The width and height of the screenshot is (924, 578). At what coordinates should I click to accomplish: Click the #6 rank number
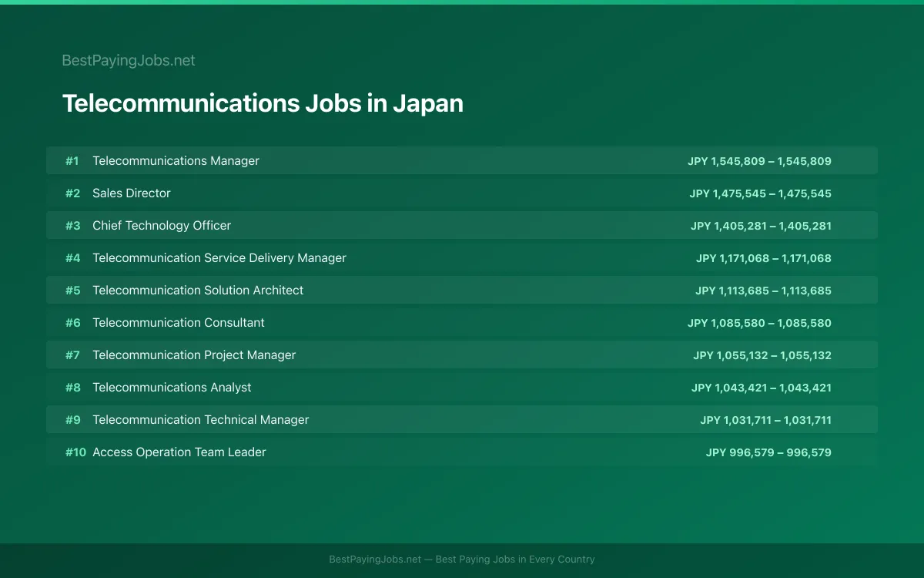[x=72, y=323]
